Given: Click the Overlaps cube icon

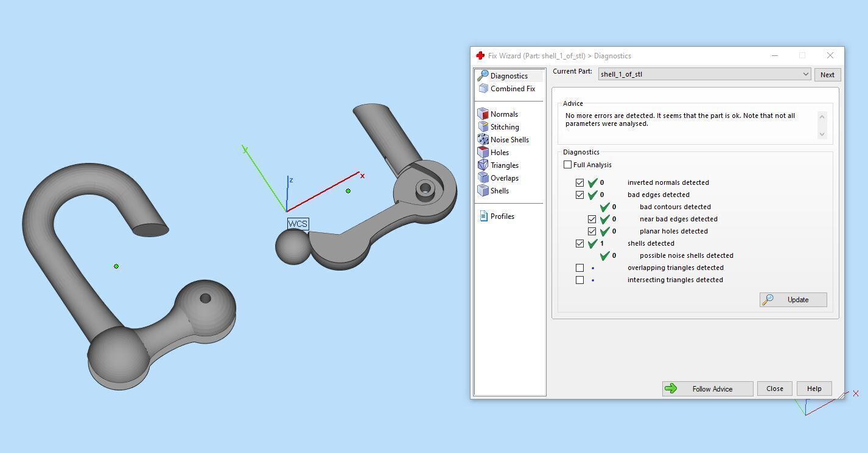Looking at the screenshot, I should click(483, 178).
